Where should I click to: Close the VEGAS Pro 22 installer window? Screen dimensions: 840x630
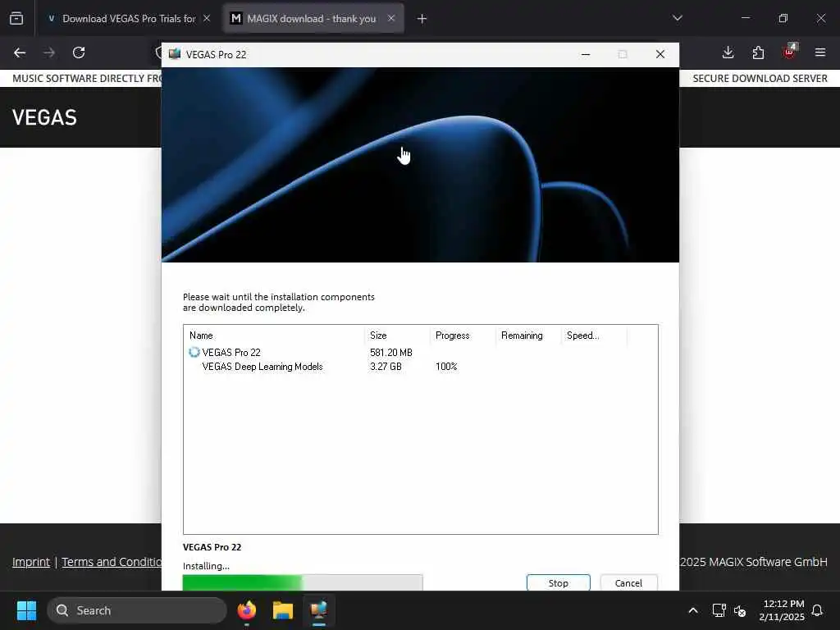point(660,54)
